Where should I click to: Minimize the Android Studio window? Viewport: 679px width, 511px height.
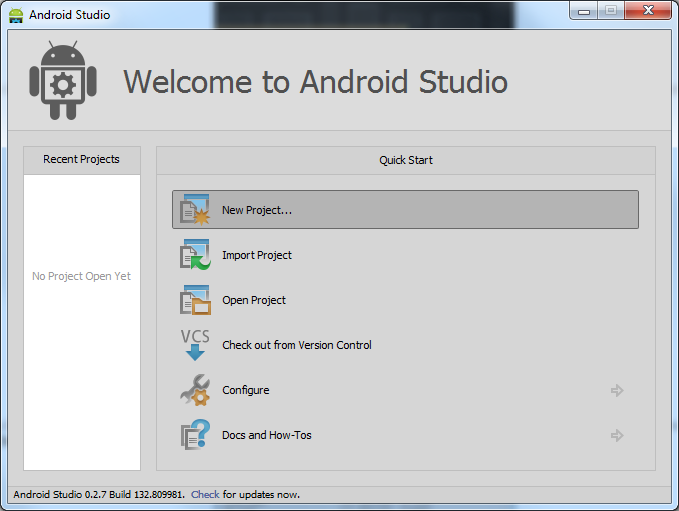click(584, 11)
